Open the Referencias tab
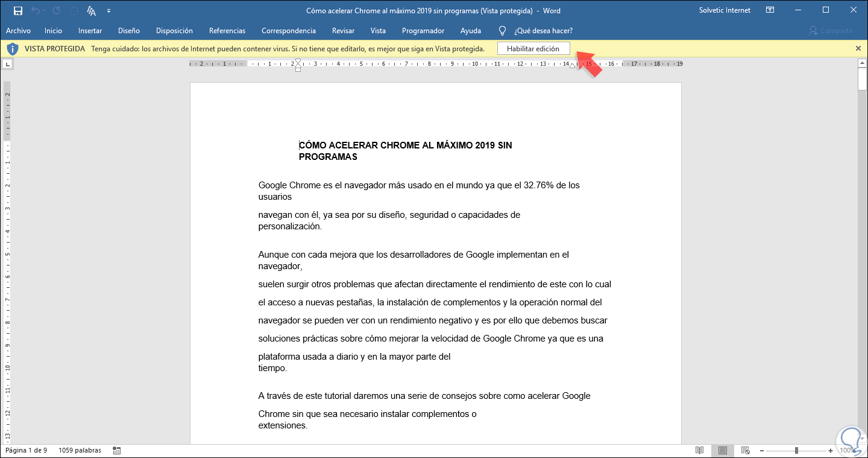Screen dimensions: 868x458 tap(227, 31)
